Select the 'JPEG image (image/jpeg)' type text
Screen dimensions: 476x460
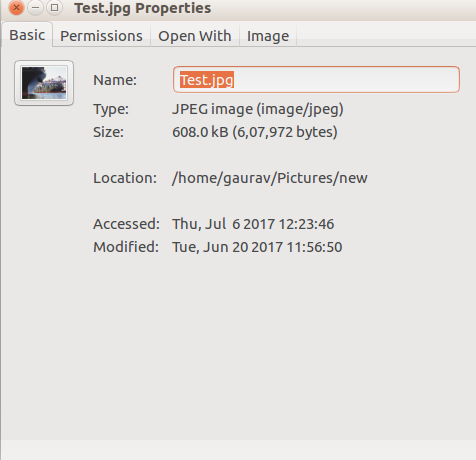pyautogui.click(x=258, y=109)
